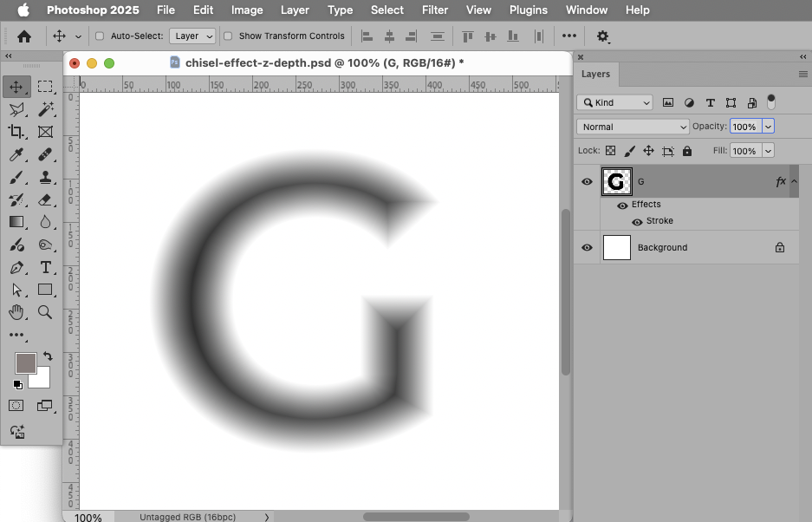Select the Horizontal Type tool
Viewport: 812px width, 522px height.
point(47,268)
